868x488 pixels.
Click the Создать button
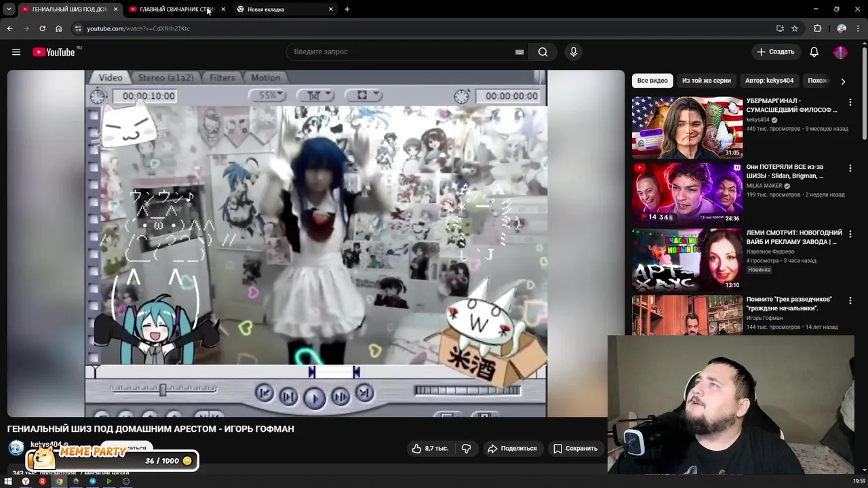pos(775,52)
